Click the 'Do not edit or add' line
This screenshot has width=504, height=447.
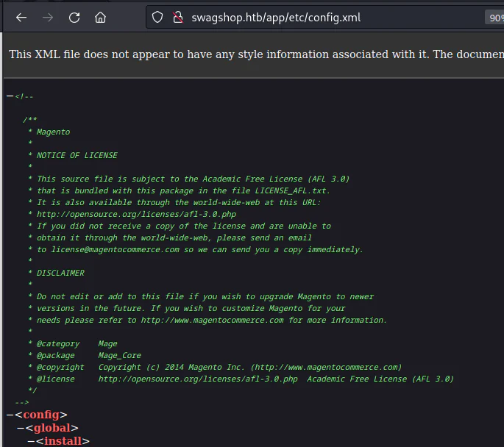click(201, 296)
